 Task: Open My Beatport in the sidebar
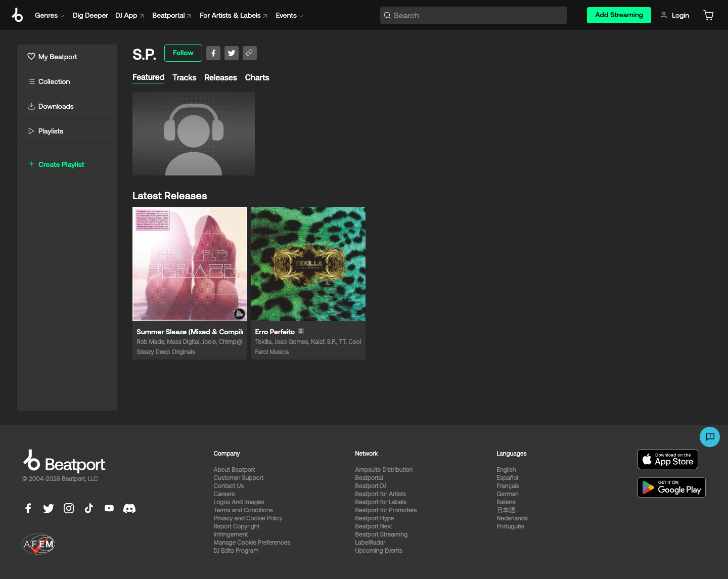pos(67,57)
